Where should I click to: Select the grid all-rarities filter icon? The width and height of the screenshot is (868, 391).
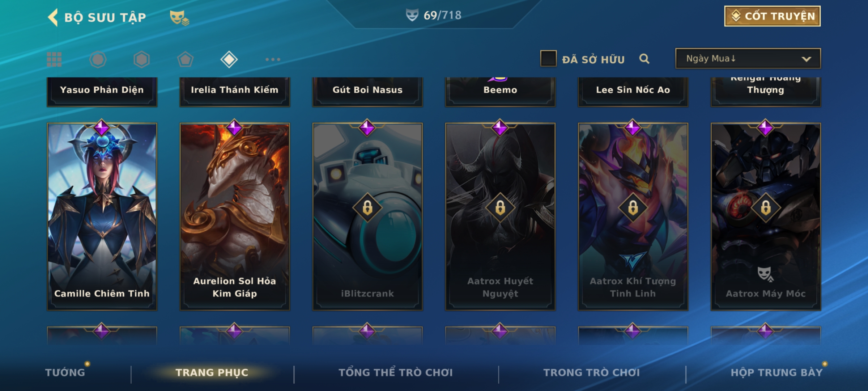(54, 59)
